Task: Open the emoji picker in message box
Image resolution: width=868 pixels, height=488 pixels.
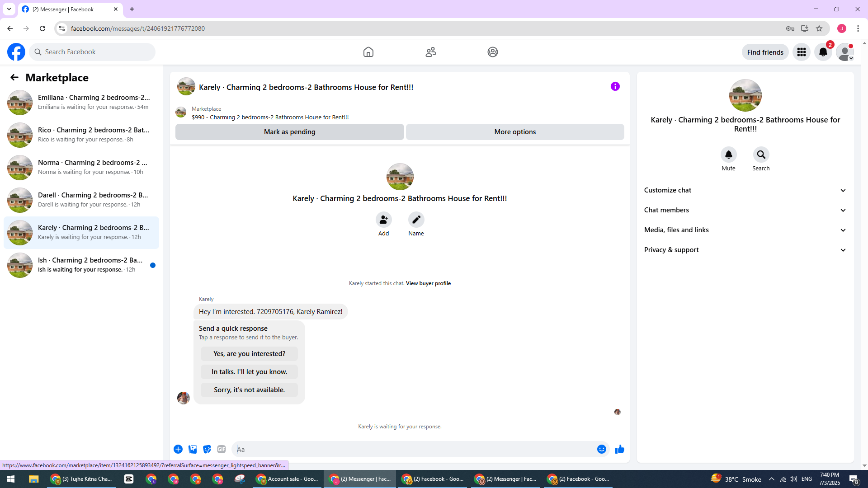Action: coord(601,449)
